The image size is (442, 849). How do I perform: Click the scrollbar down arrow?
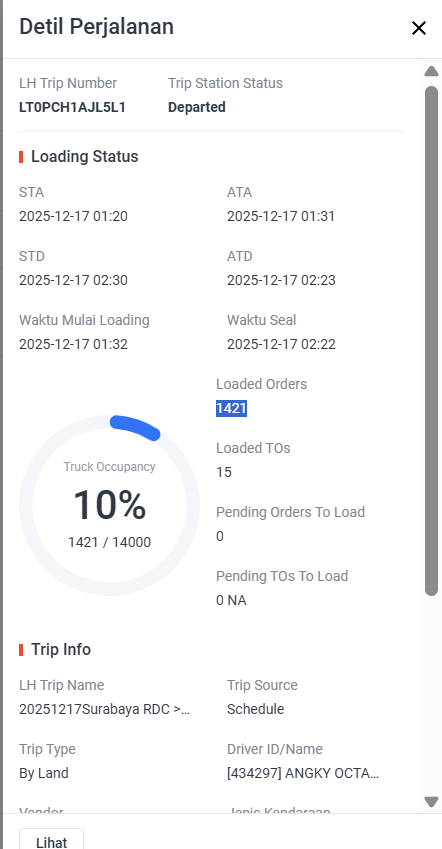431,802
